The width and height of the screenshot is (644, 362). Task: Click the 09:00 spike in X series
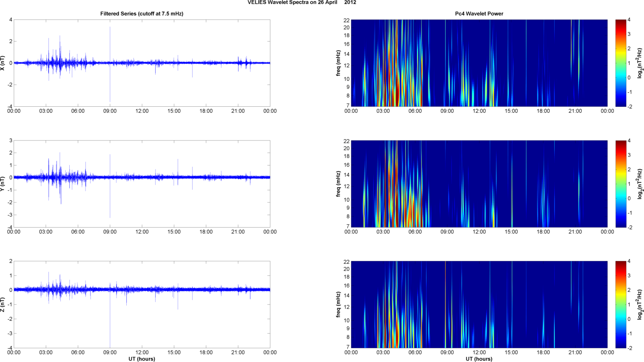(110, 43)
